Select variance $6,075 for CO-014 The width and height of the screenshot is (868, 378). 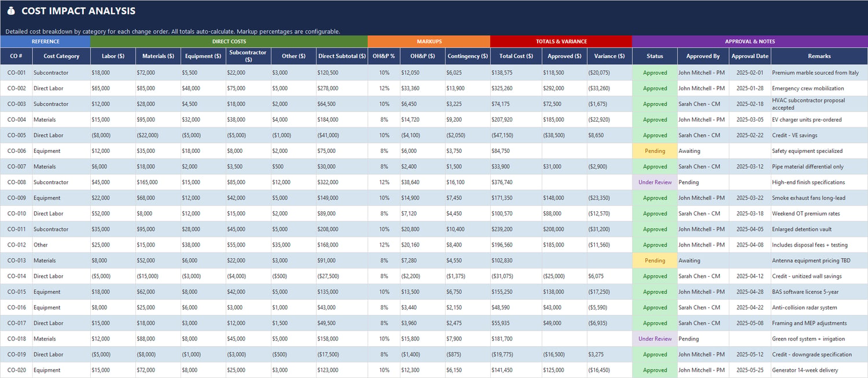tap(609, 276)
